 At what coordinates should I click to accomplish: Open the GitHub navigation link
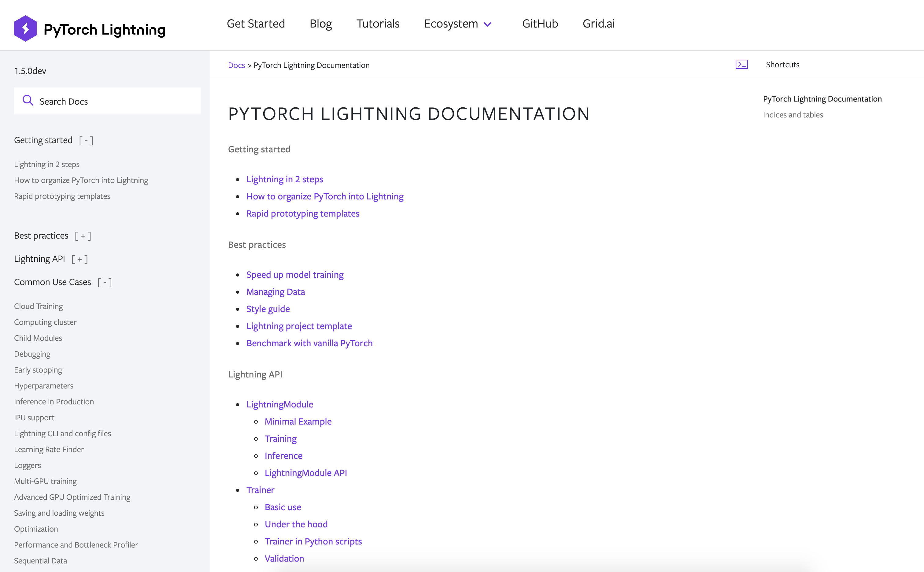539,24
